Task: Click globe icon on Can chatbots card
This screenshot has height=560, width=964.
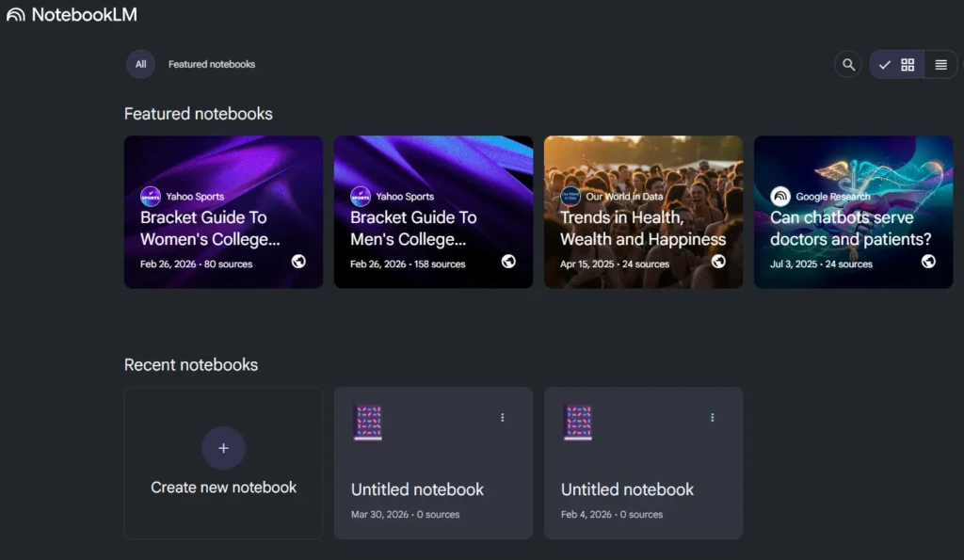Action: pyautogui.click(x=928, y=262)
